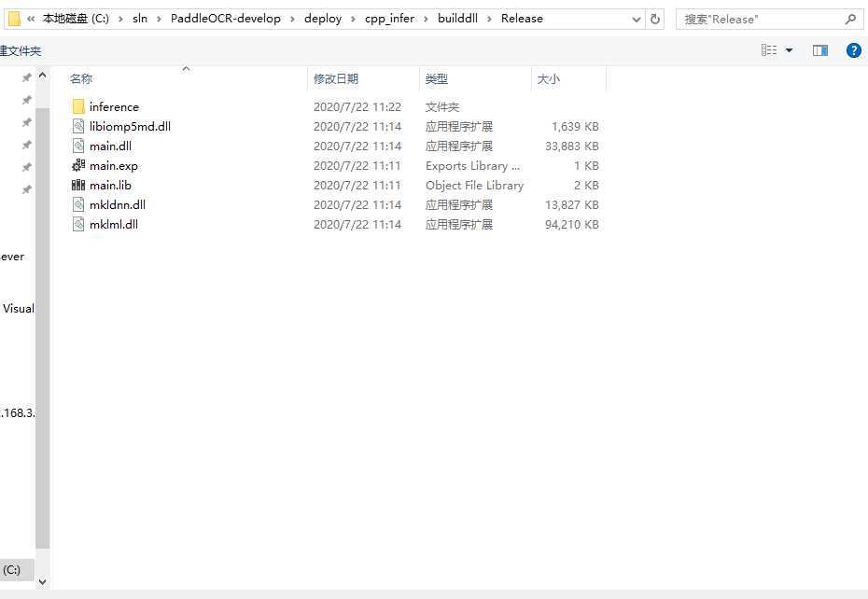Open the help question mark icon
Image resolution: width=868 pixels, height=599 pixels.
pos(854,50)
